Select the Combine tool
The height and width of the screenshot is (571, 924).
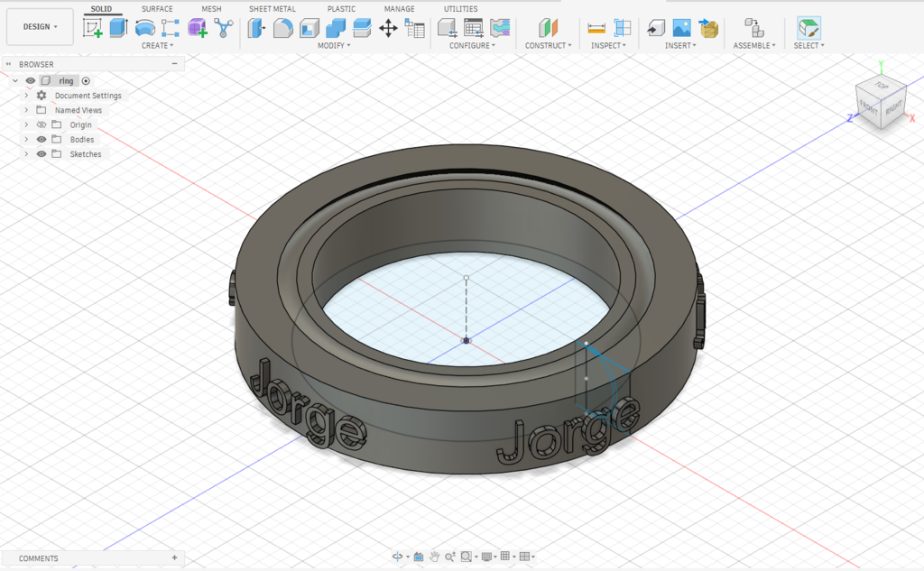[x=336, y=28]
